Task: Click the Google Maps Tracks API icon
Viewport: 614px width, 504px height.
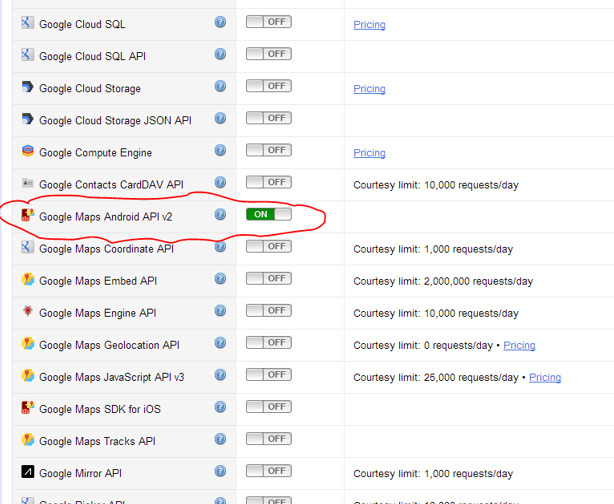Action: click(27, 440)
